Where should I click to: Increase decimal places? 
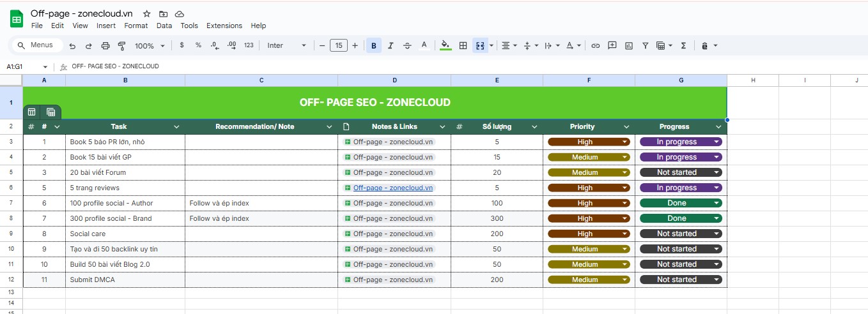[x=232, y=45]
